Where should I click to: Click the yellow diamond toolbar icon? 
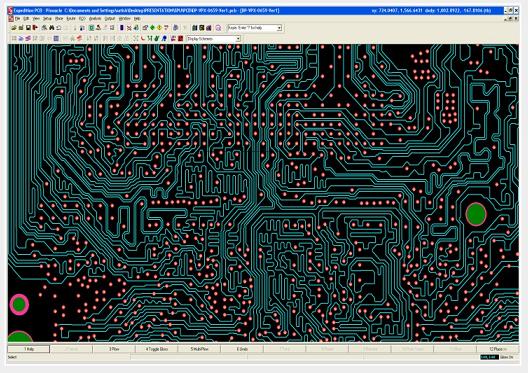tap(159, 28)
